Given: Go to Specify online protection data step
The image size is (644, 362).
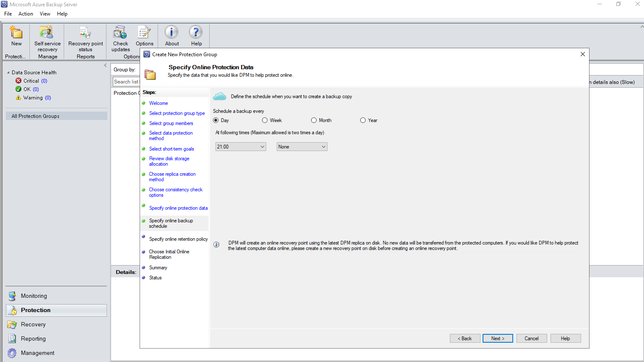Looking at the screenshot, I should pyautogui.click(x=178, y=208).
